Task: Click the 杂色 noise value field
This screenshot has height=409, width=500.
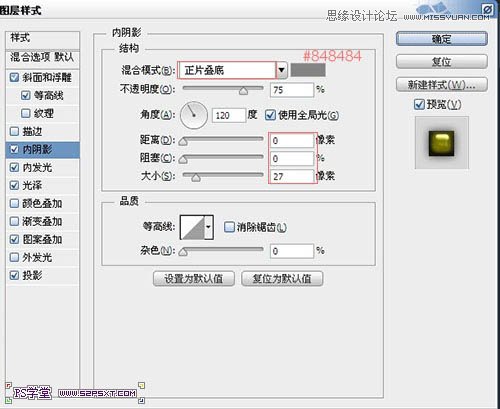Action: [292, 251]
